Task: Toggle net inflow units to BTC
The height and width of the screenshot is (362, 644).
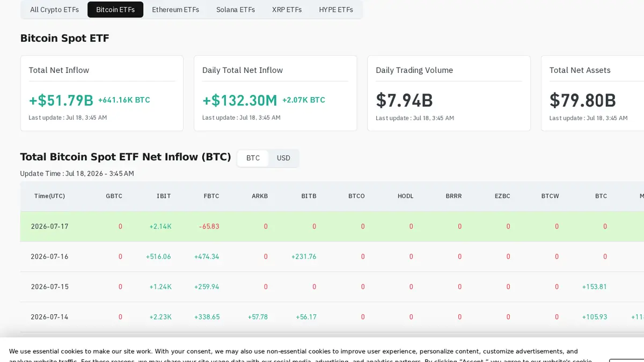Action: [253, 158]
